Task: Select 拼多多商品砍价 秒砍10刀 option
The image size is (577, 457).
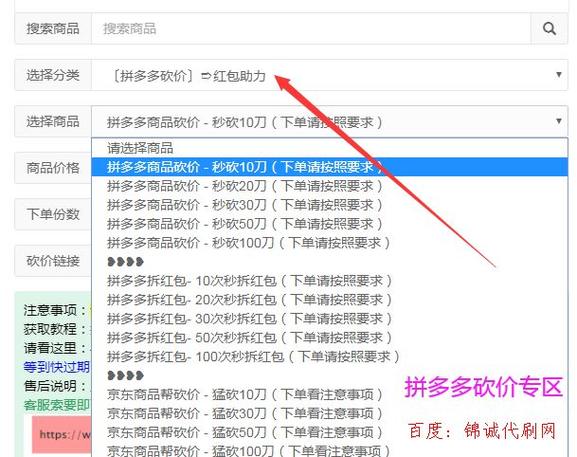Action: 329,167
